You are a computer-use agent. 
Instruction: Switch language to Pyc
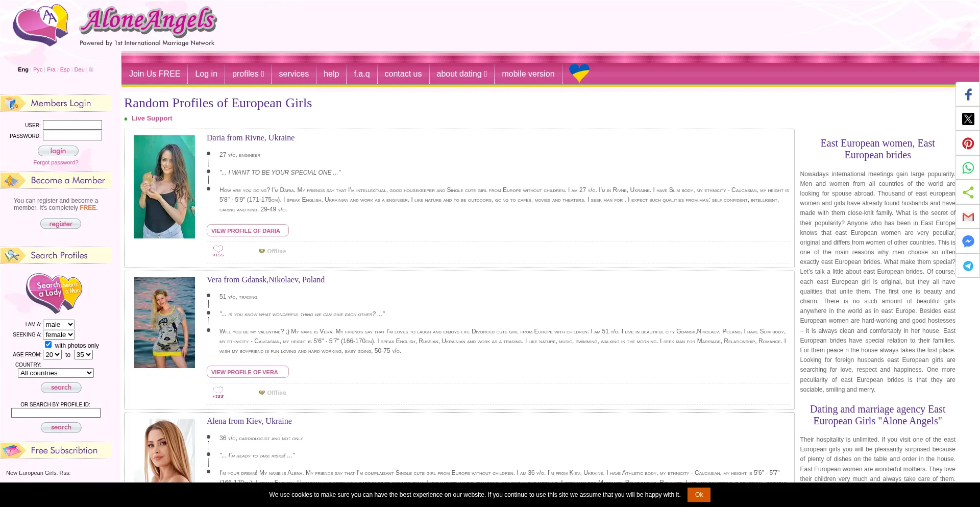[38, 69]
